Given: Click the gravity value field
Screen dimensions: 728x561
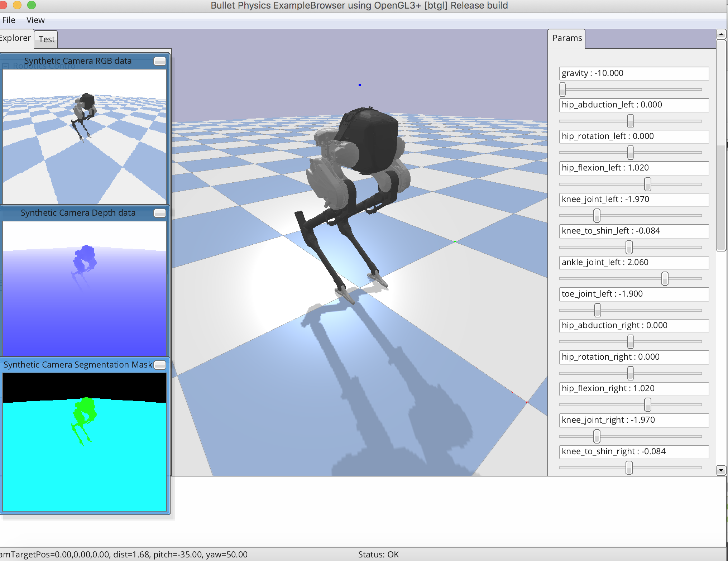Looking at the screenshot, I should [633, 73].
